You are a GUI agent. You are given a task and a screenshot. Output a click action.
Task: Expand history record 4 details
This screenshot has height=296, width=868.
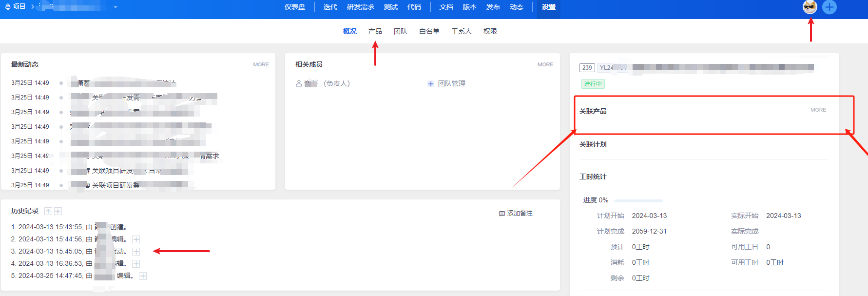click(x=136, y=264)
